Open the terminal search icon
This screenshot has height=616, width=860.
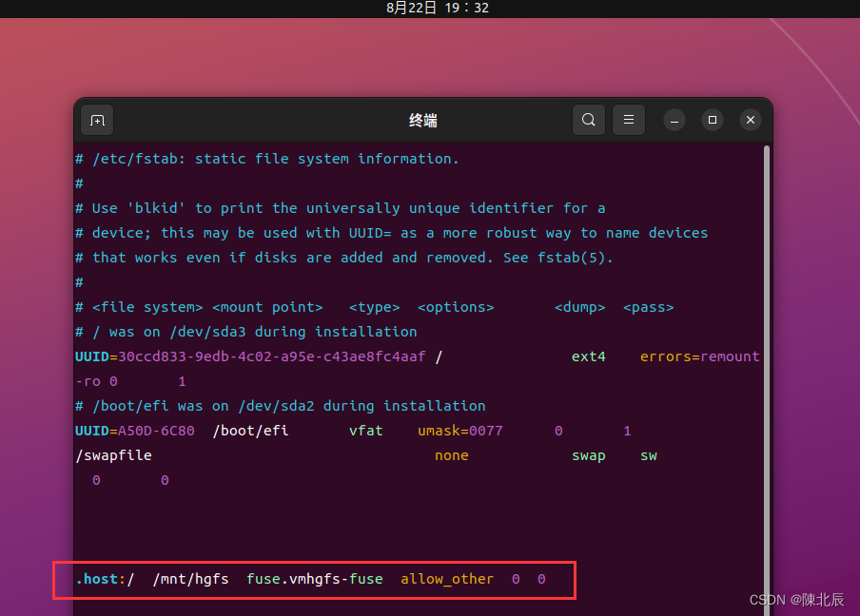[589, 120]
